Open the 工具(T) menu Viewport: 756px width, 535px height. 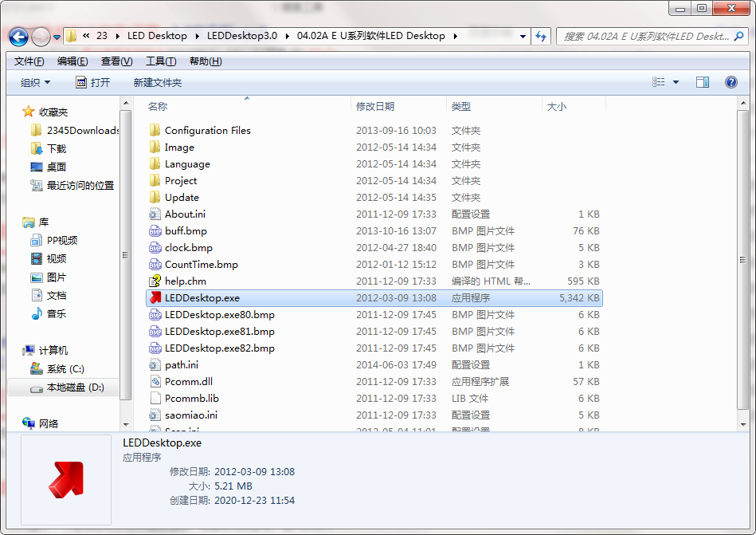coord(161,61)
